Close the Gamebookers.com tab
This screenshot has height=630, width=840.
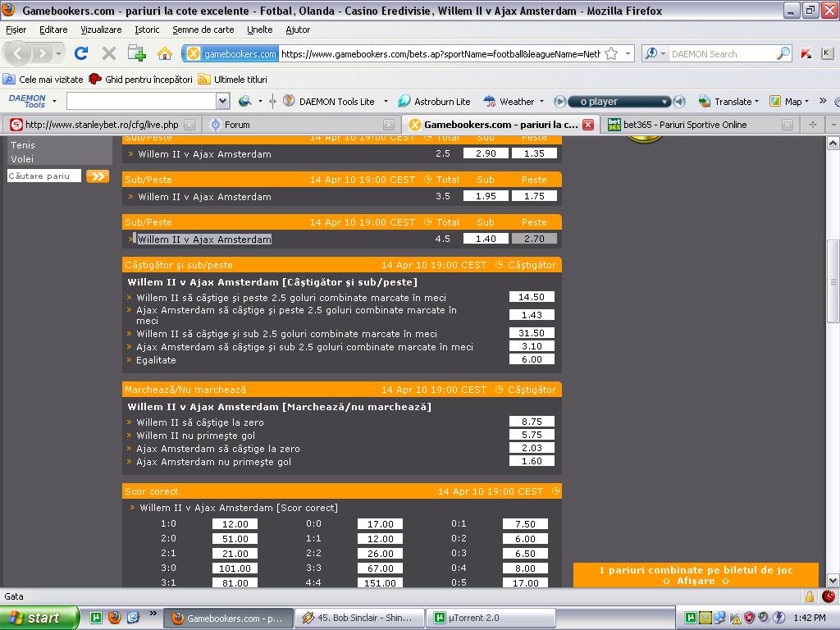pyautogui.click(x=587, y=125)
